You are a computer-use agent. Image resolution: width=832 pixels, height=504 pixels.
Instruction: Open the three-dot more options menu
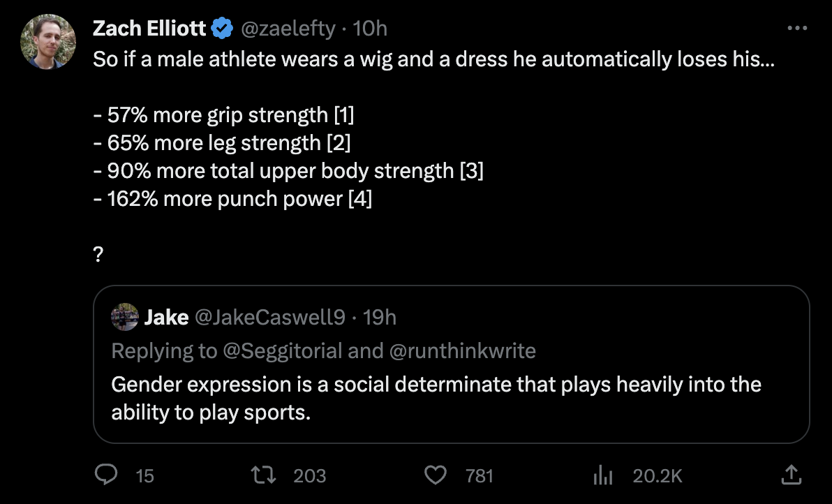coord(796,29)
